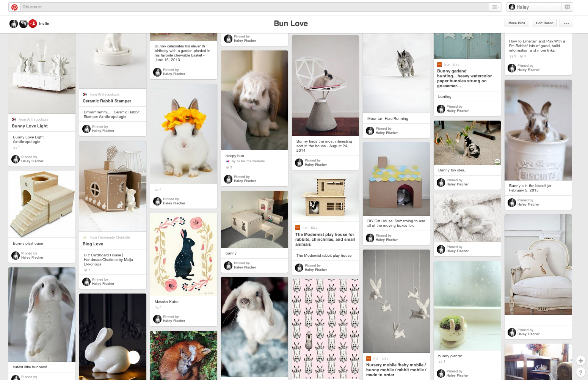Click the like heart count on sleepy bun

(x=229, y=167)
